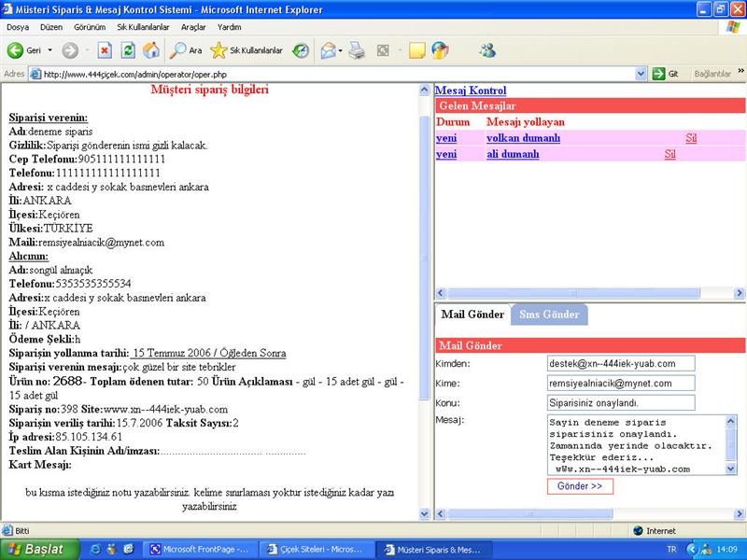Open address bar URL dropdown
The width and height of the screenshot is (747, 560).
(641, 74)
